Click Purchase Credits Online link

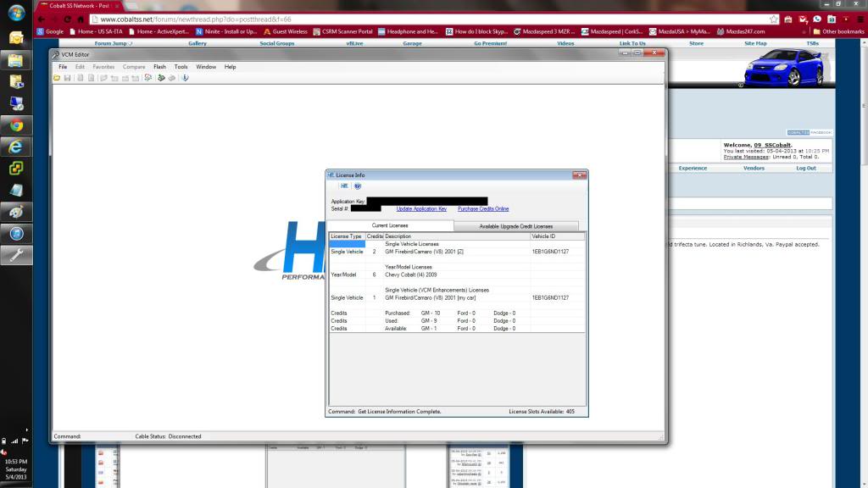(483, 209)
